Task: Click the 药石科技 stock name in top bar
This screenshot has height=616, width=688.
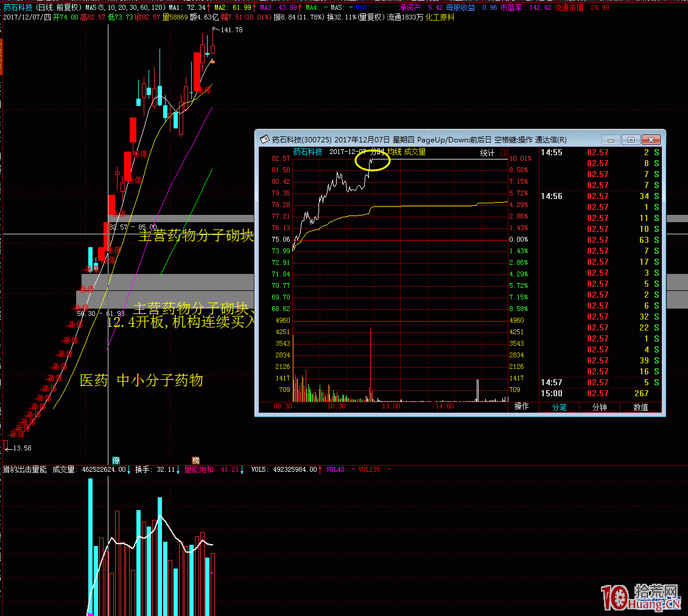Action: [x=18, y=7]
